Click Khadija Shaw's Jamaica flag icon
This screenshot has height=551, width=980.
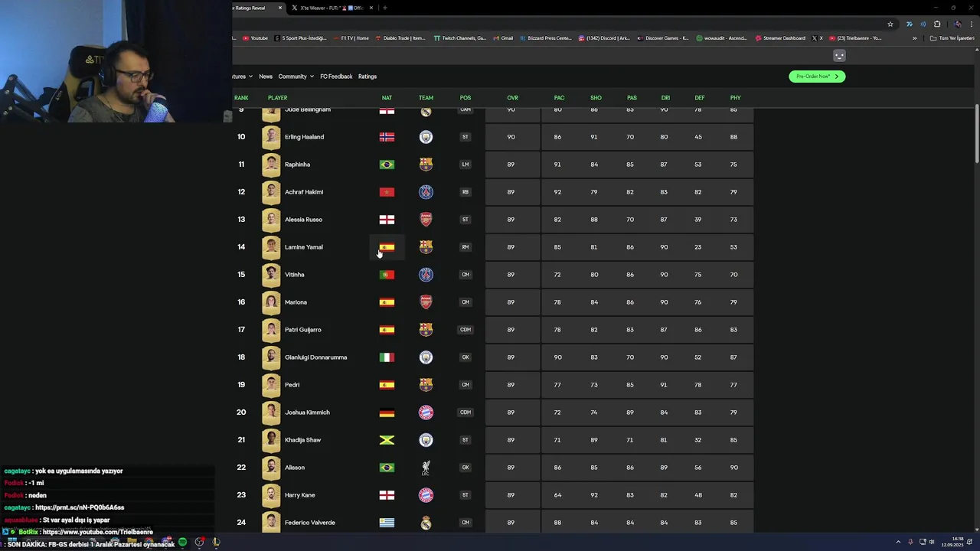pyautogui.click(x=387, y=440)
